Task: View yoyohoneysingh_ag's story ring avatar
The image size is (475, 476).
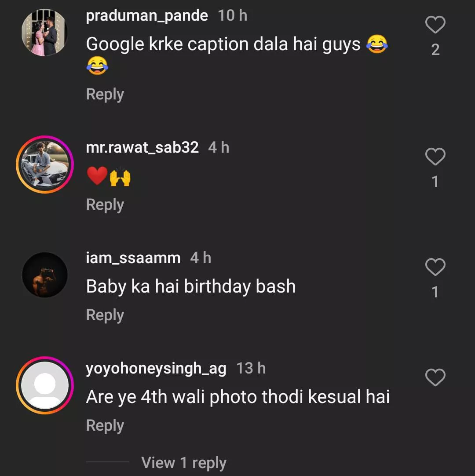Action: click(45, 385)
